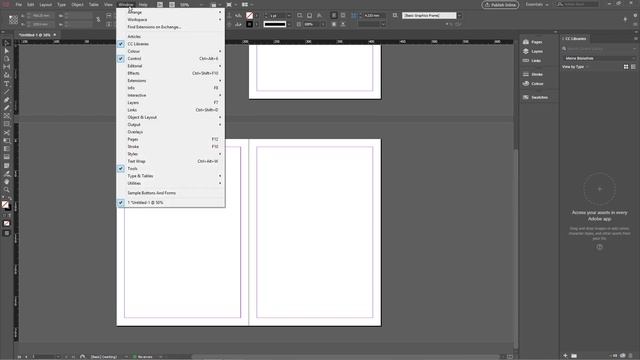Select the Type tool
Viewport: 640px width, 360px height.
pyautogui.click(x=7, y=84)
